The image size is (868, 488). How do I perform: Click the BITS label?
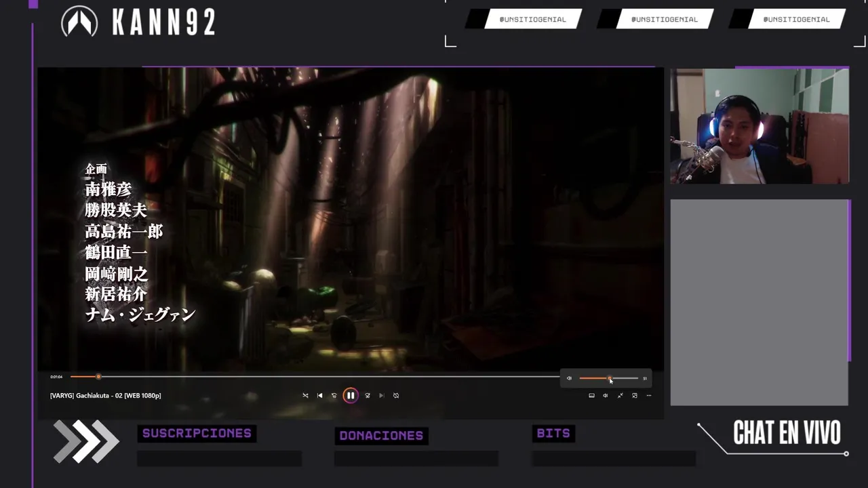[x=553, y=433]
